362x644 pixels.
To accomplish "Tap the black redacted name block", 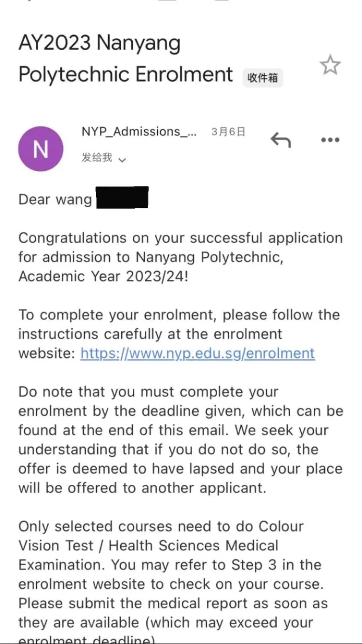I will click(x=122, y=197).
